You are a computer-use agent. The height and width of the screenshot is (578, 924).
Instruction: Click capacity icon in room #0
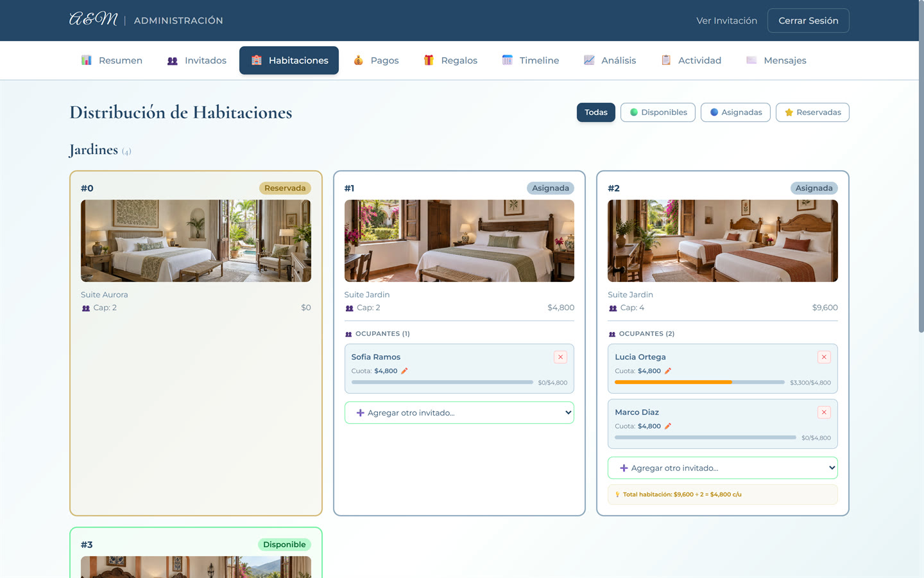pyautogui.click(x=86, y=308)
